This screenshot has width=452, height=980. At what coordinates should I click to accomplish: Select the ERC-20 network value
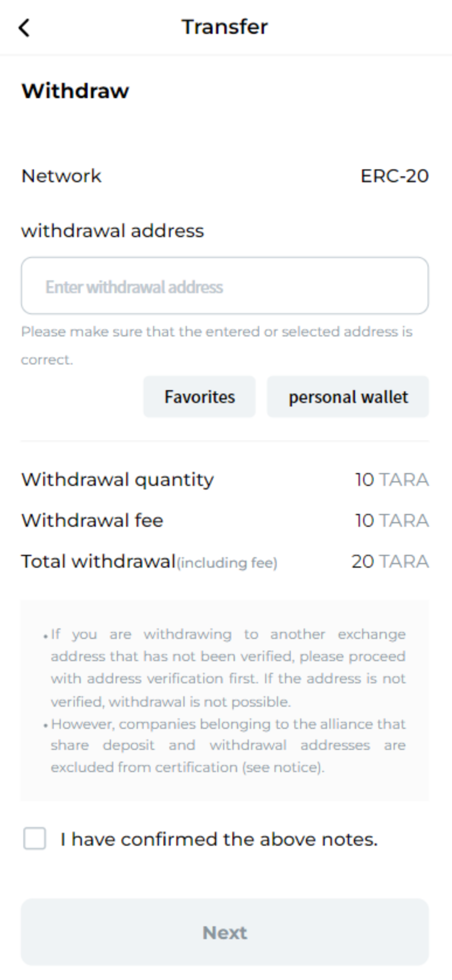[394, 176]
